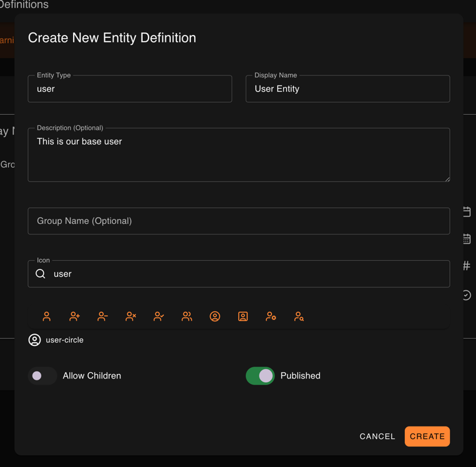Pick the user-minus icon
Viewport: 476px width, 467px height.
tap(102, 317)
